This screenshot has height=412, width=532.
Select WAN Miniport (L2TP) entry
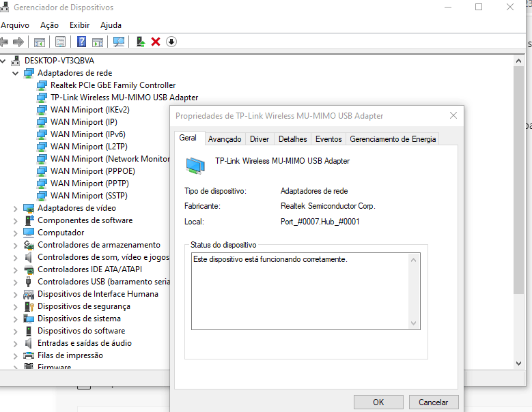(x=89, y=147)
